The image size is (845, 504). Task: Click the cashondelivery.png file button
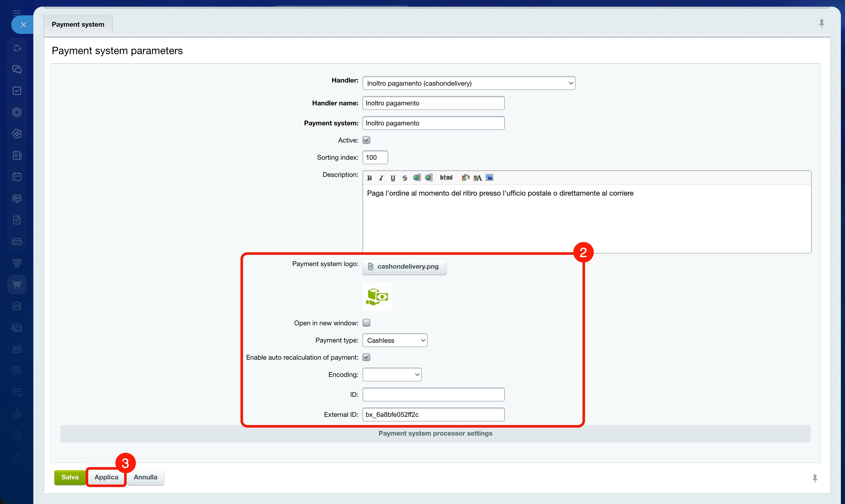pos(405,267)
